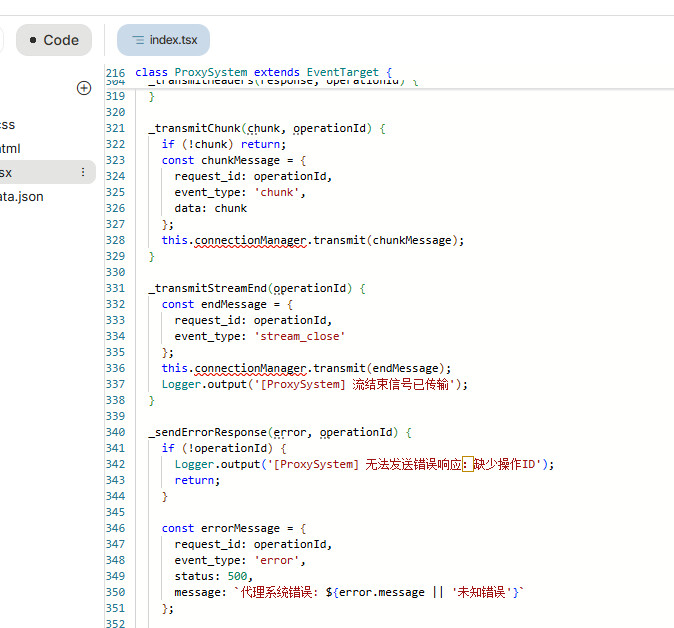Image resolution: width=674 pixels, height=628 pixels.
Task: Click the _transmitStreamEnd method name
Action: tap(208, 288)
